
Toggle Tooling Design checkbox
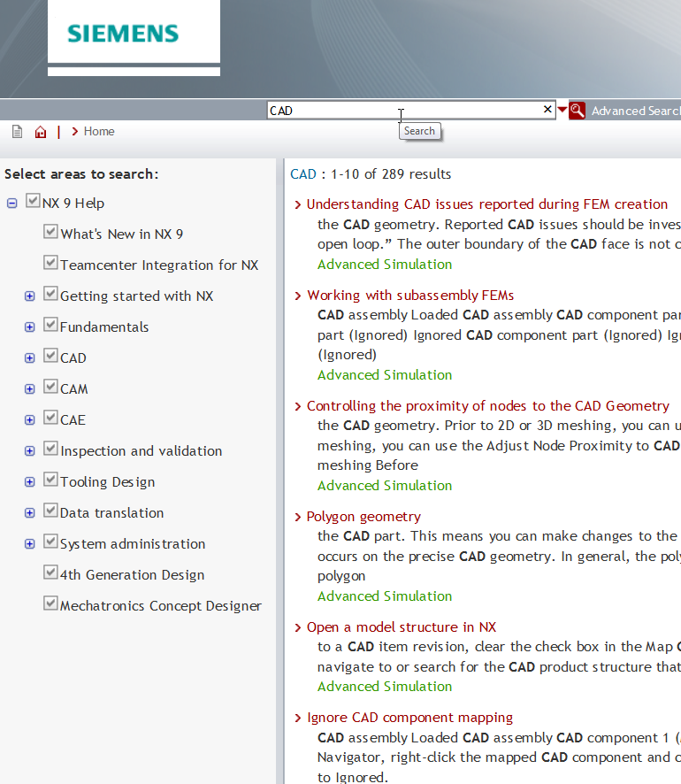[50, 480]
